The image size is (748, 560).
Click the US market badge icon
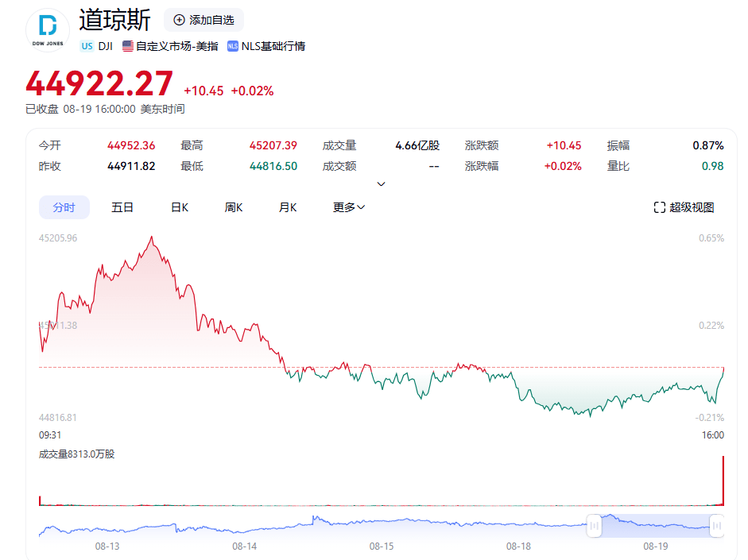87,46
